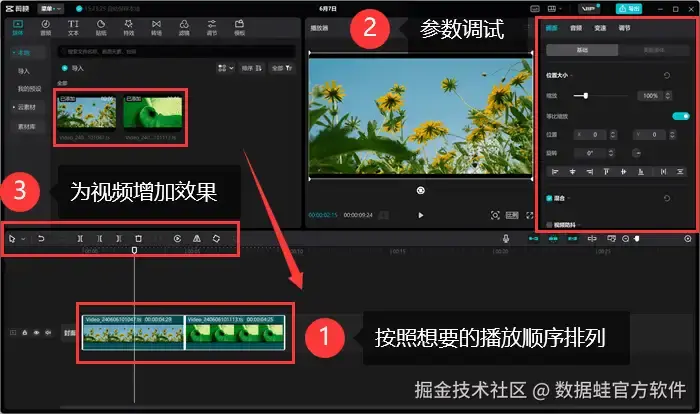Open the 音频 audio library tab
This screenshot has width=700, height=414.
46,27
